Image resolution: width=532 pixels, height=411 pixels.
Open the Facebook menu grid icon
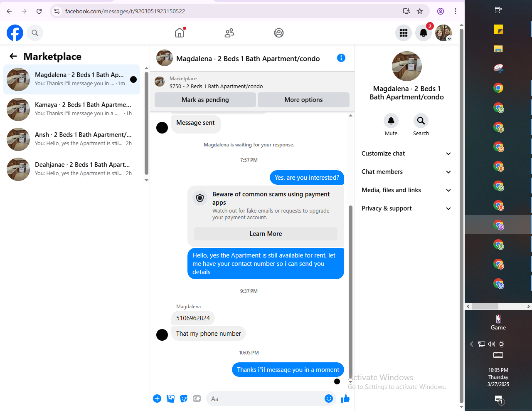[404, 33]
